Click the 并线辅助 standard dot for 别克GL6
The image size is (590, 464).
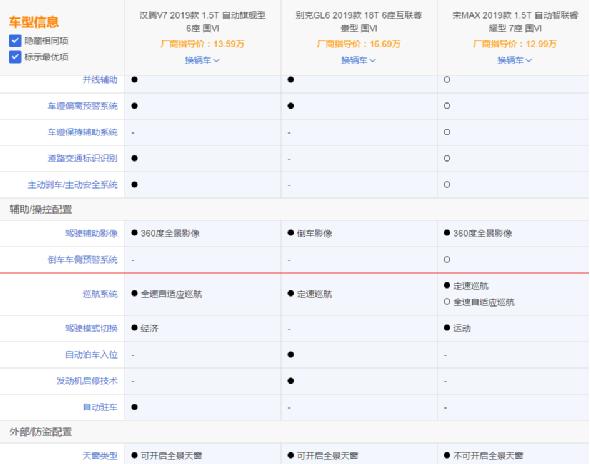(x=290, y=79)
